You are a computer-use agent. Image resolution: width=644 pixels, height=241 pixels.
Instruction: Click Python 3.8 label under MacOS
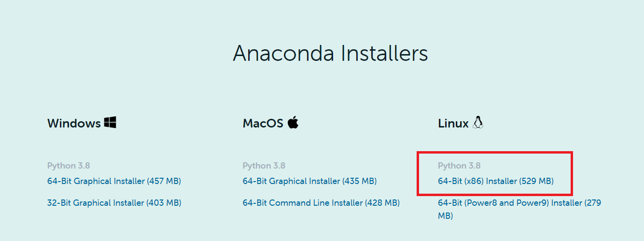click(264, 166)
